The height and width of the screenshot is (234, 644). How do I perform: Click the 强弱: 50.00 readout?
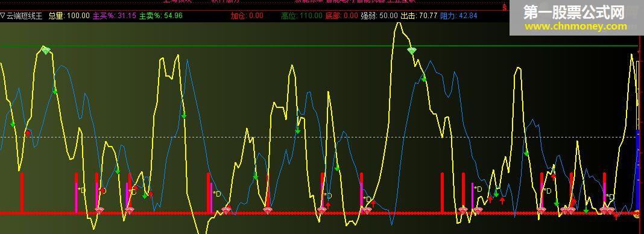(x=379, y=16)
